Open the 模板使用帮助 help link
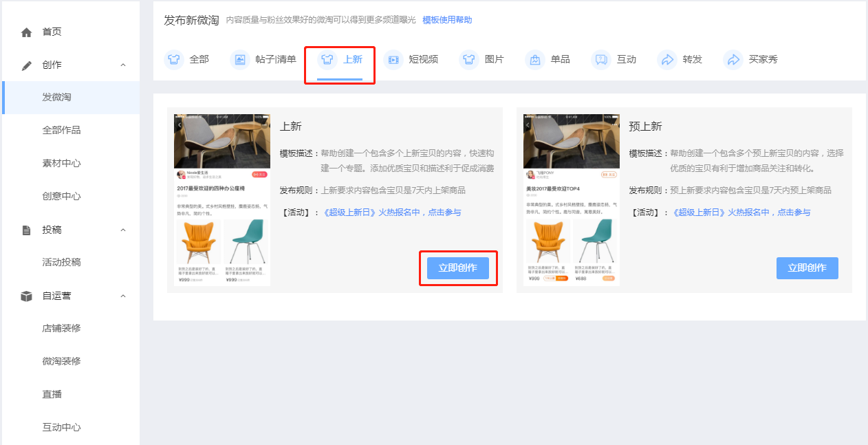Image resolution: width=868 pixels, height=445 pixels. 447,20
